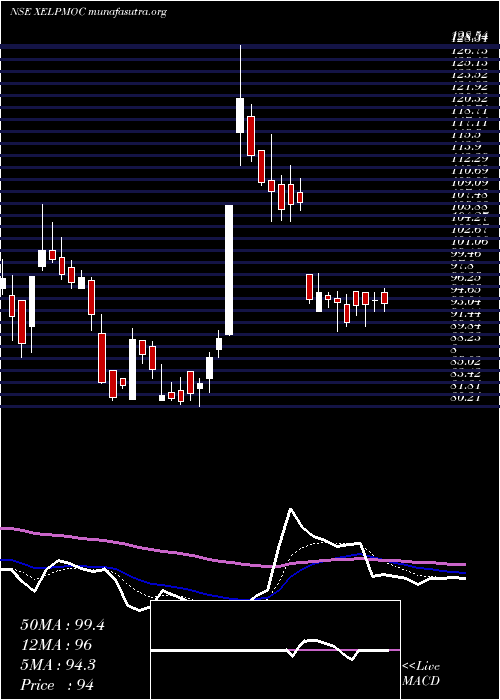Select the 101.06 price axis label
The image size is (500, 700).
click(x=469, y=242)
